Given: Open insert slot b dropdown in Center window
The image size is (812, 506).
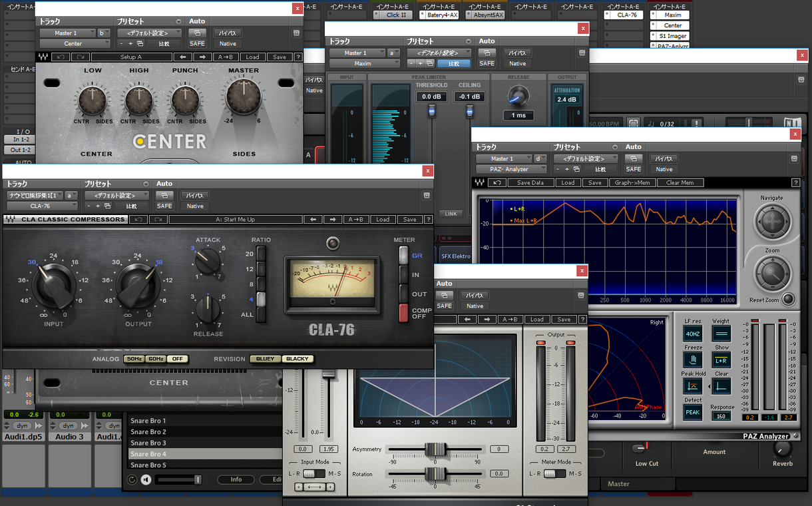Looking at the screenshot, I should (103, 33).
